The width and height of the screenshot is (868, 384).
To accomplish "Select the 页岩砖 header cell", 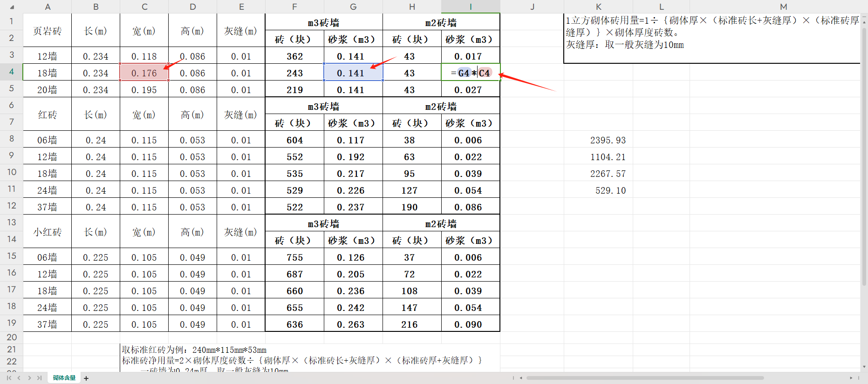I will point(48,30).
